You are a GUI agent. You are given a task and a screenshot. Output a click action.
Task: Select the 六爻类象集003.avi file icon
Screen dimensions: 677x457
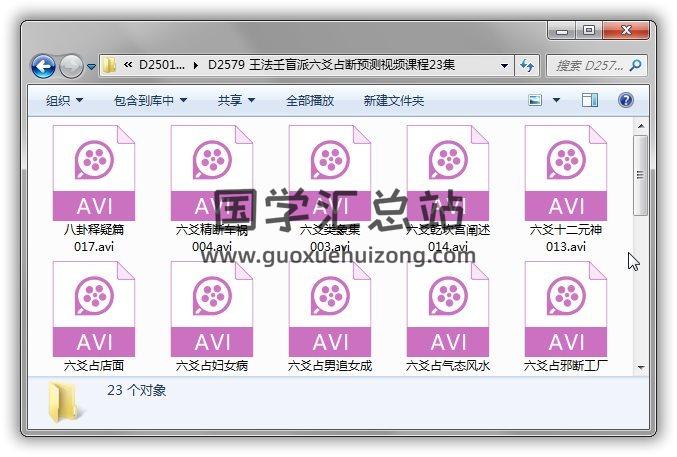point(330,173)
